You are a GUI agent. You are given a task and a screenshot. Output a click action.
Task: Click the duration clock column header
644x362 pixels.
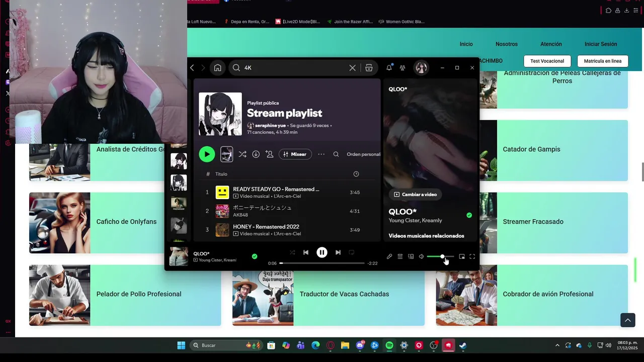(x=356, y=174)
